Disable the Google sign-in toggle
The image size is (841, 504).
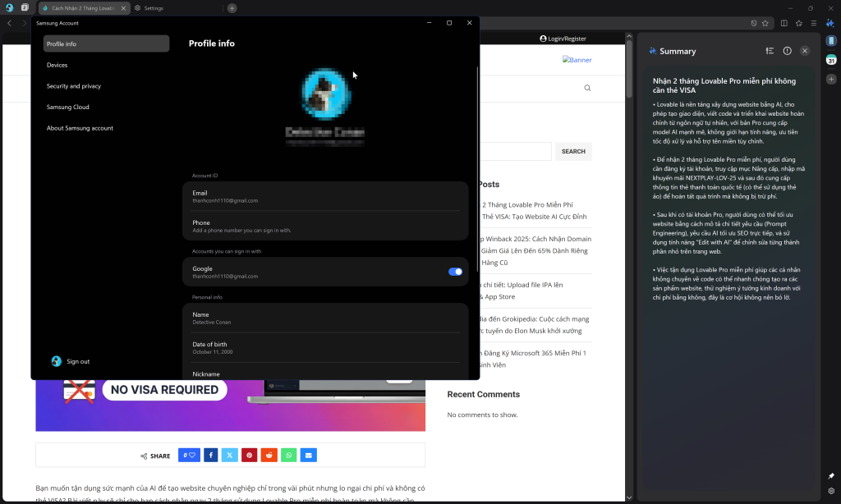455,272
